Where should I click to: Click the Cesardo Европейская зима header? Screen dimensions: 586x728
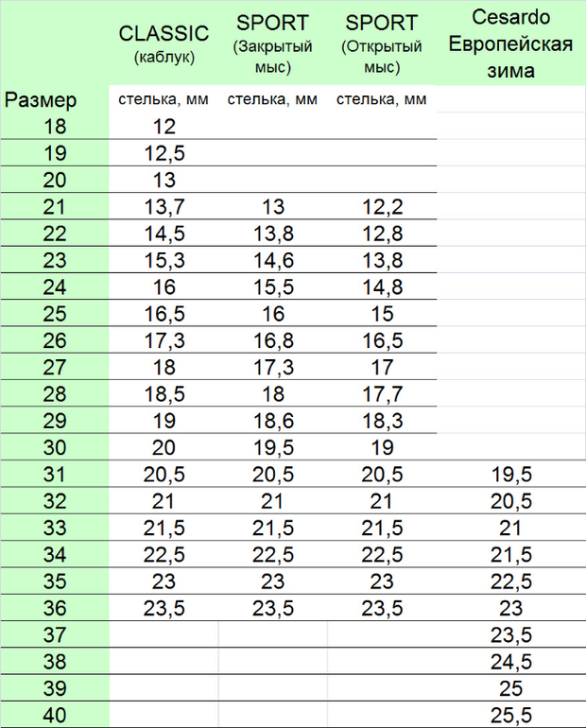tap(511, 43)
